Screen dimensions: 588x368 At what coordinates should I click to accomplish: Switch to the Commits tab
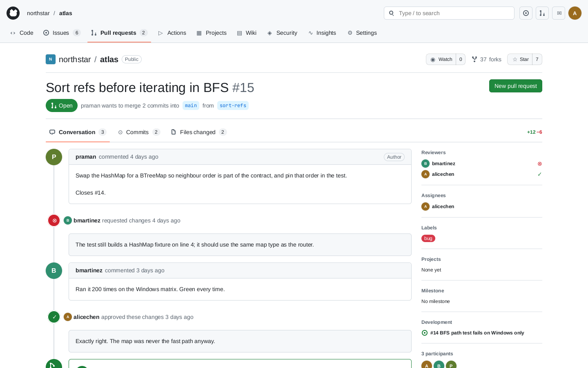139,132
